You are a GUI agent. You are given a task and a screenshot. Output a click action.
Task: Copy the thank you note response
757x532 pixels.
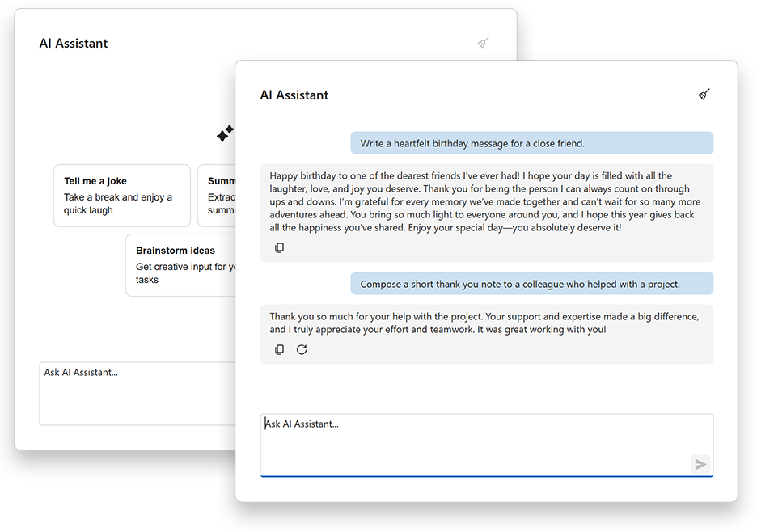(279, 349)
